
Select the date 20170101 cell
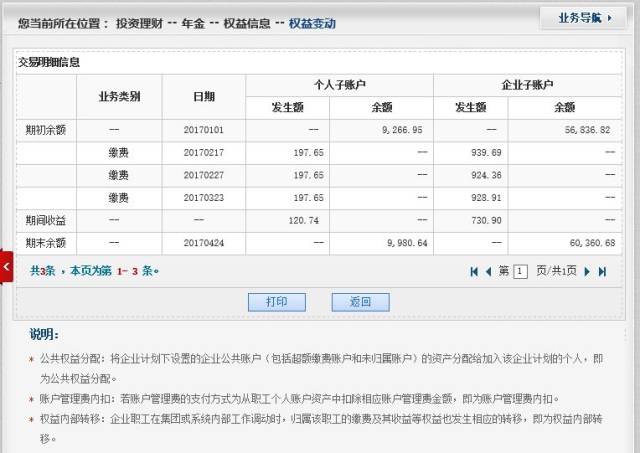point(204,130)
